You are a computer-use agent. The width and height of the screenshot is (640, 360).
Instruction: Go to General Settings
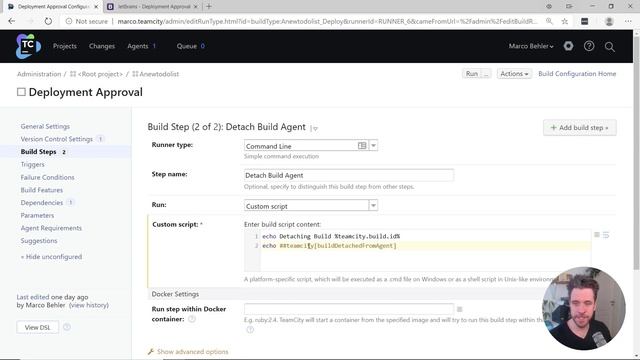45,127
